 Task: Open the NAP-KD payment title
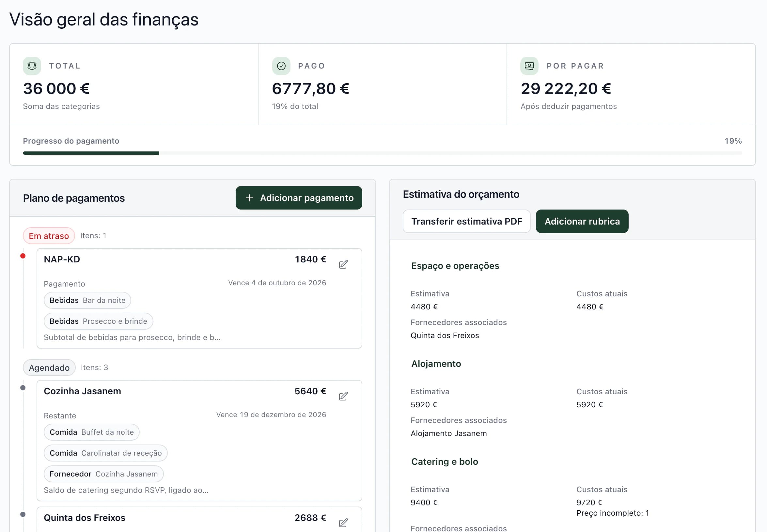point(62,259)
